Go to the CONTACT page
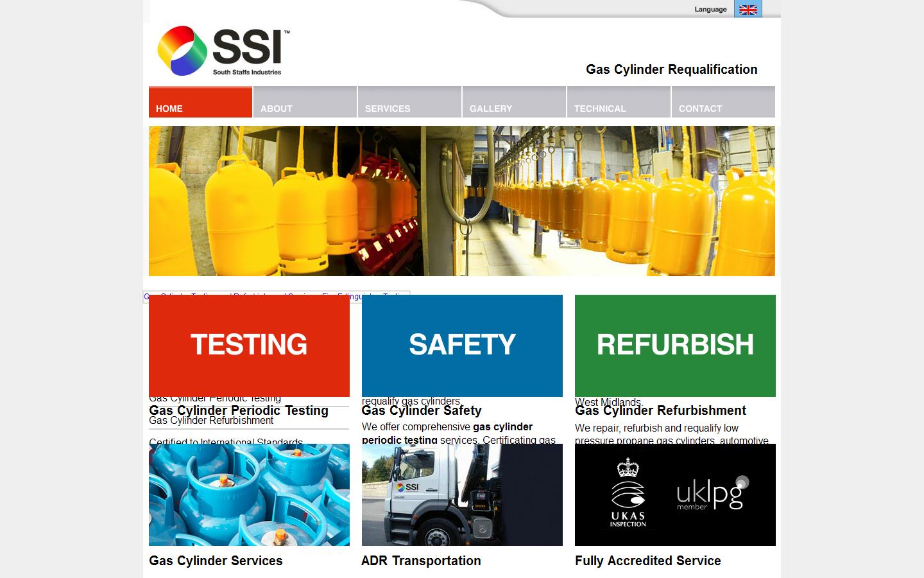 [x=700, y=109]
